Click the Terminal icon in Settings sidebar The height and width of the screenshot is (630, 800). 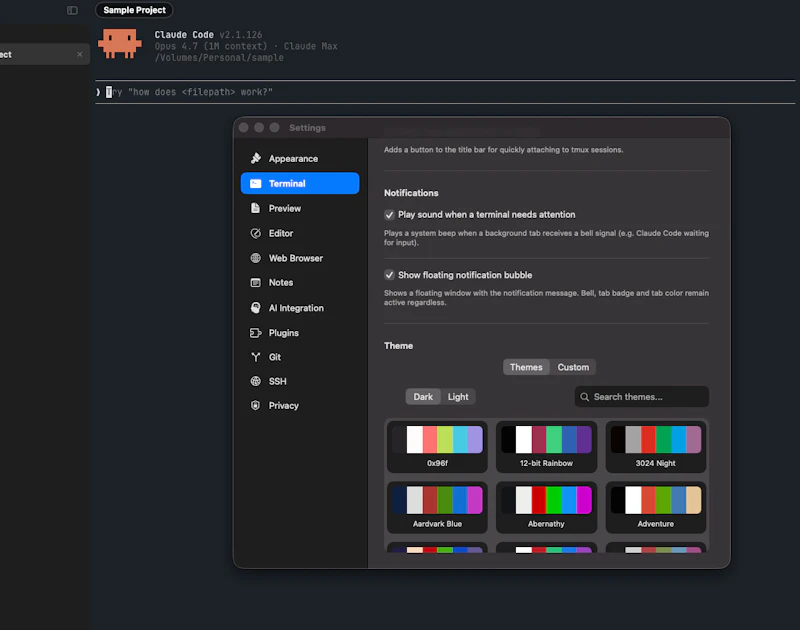[256, 184]
